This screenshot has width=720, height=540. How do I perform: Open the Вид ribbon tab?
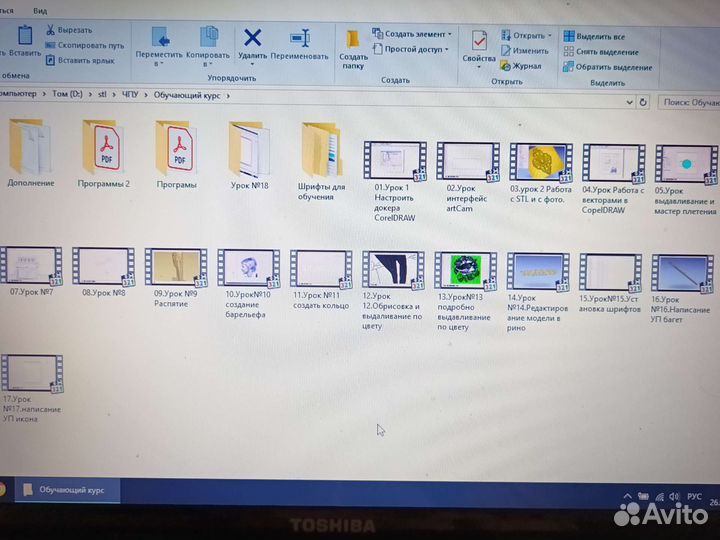pyautogui.click(x=39, y=10)
